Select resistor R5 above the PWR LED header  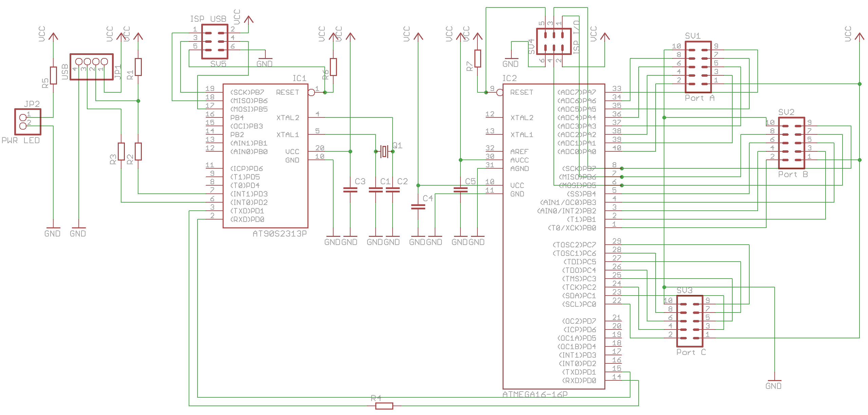[53, 75]
